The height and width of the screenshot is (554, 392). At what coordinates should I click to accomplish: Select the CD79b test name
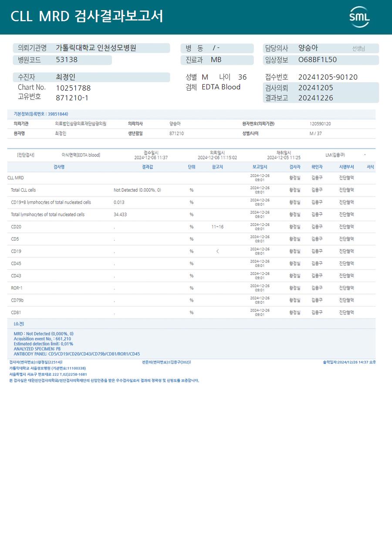point(17,300)
